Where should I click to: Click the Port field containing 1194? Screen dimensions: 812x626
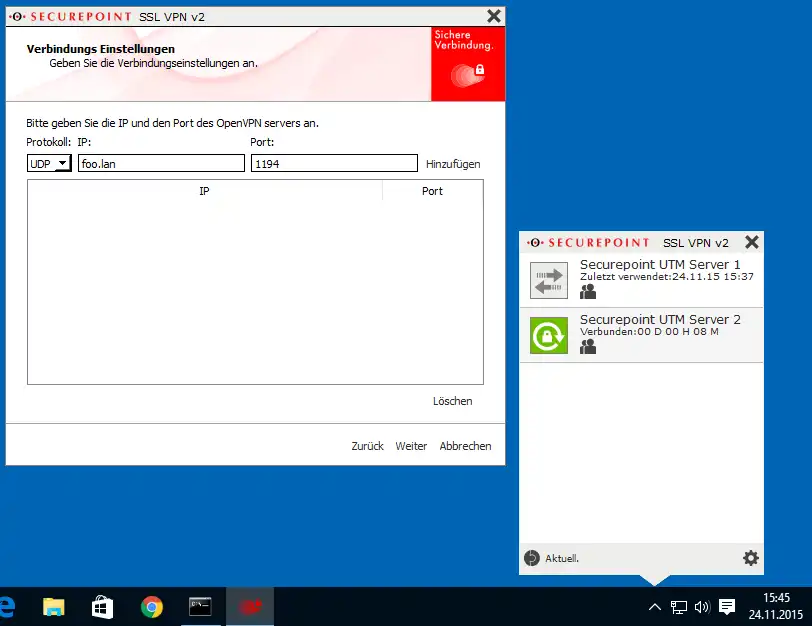coord(335,164)
